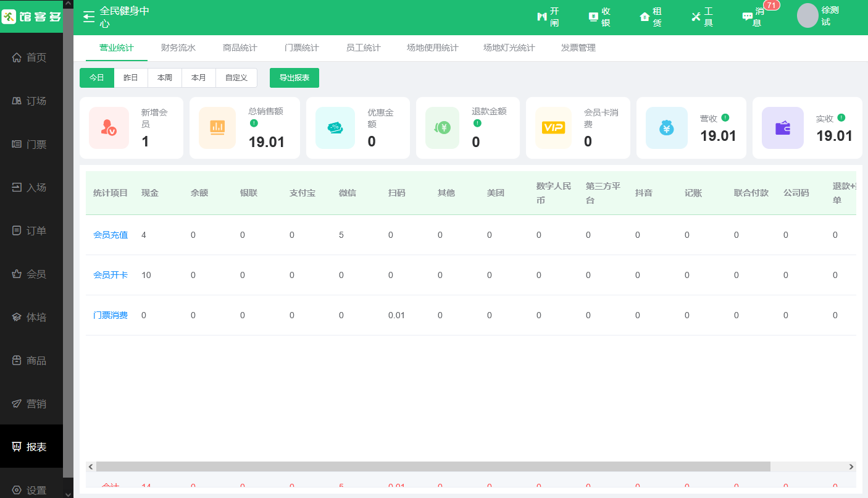Open 门票 tickets in sidebar
The width and height of the screenshot is (868, 498).
pyautogui.click(x=31, y=144)
